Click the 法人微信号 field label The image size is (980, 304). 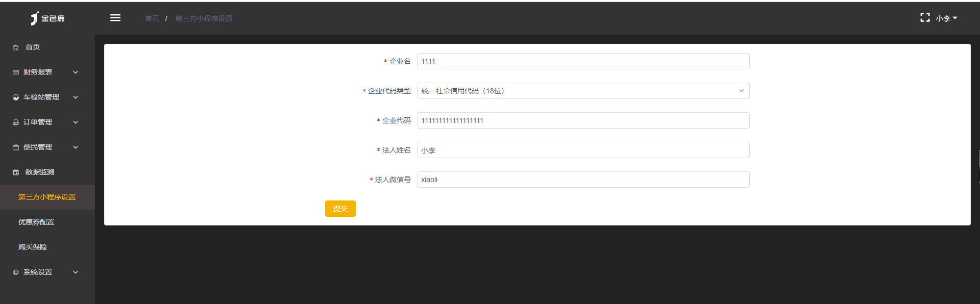(393, 180)
